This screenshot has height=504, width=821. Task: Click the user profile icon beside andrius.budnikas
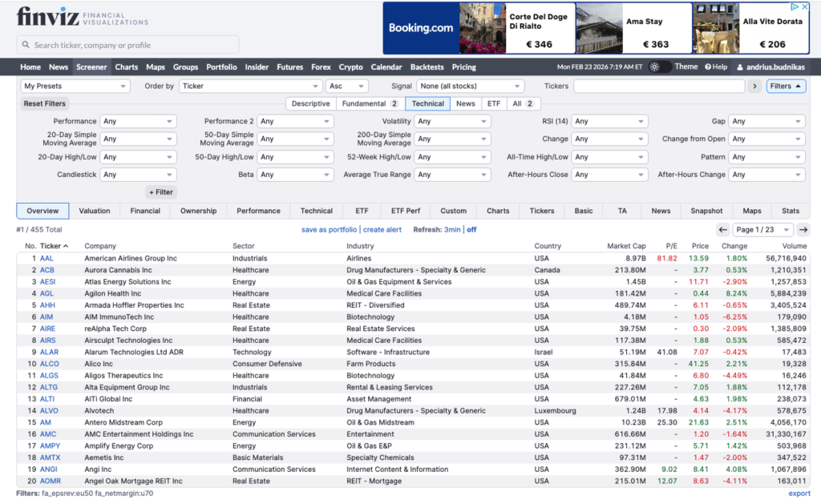pyautogui.click(x=739, y=67)
